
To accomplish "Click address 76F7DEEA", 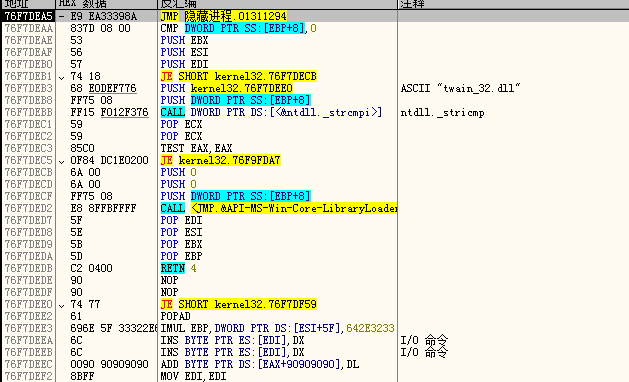I will (28, 340).
